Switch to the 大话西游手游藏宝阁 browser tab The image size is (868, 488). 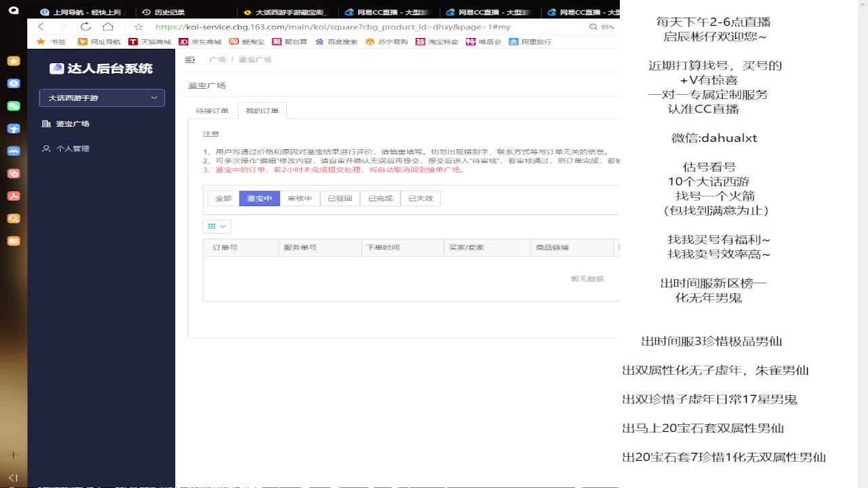[285, 12]
